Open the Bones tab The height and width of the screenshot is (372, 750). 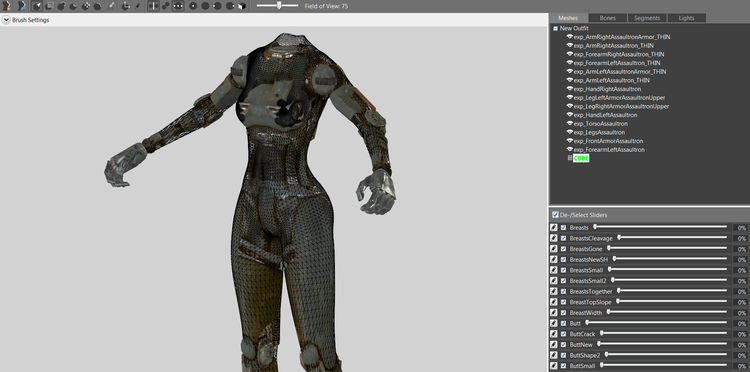tap(607, 18)
